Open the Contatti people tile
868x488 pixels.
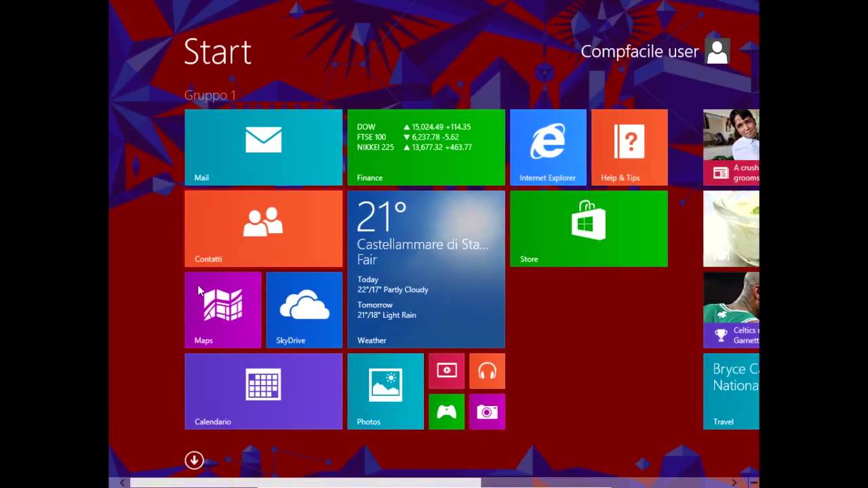263,228
